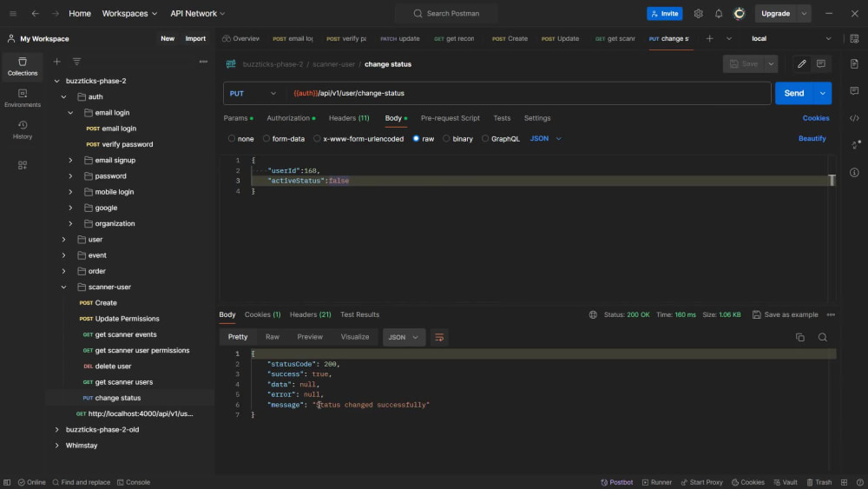Click the Invite button
This screenshot has height=489, width=868.
click(664, 13)
